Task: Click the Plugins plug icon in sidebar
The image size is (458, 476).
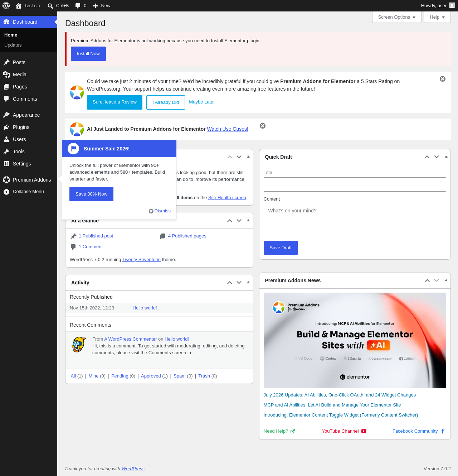Action: [x=6, y=127]
